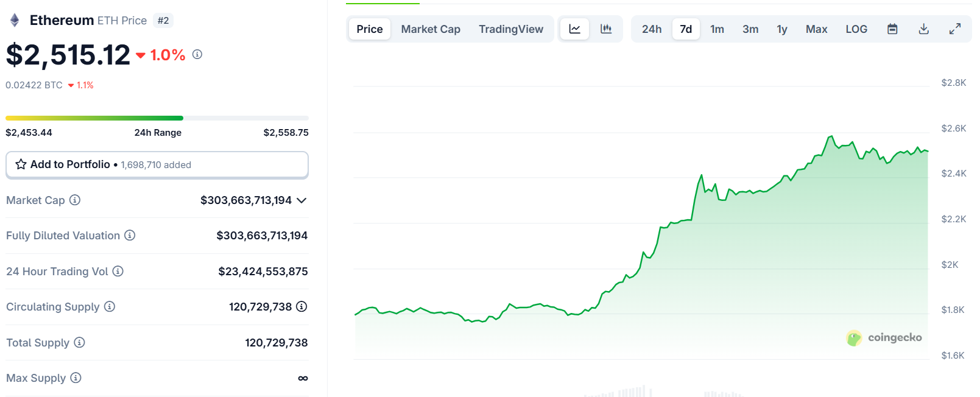The image size is (980, 397).
Task: Click the $2.8K axis label
Action: click(954, 83)
